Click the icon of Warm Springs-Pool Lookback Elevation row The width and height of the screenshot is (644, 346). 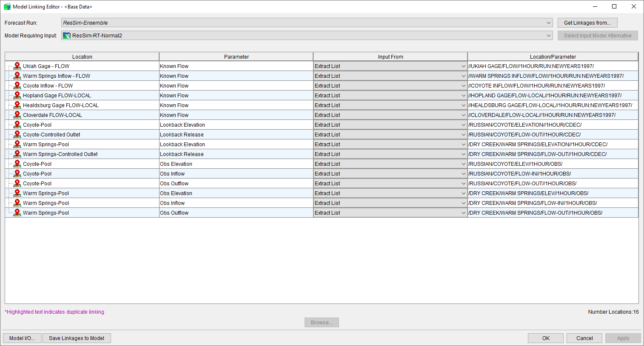tap(17, 144)
